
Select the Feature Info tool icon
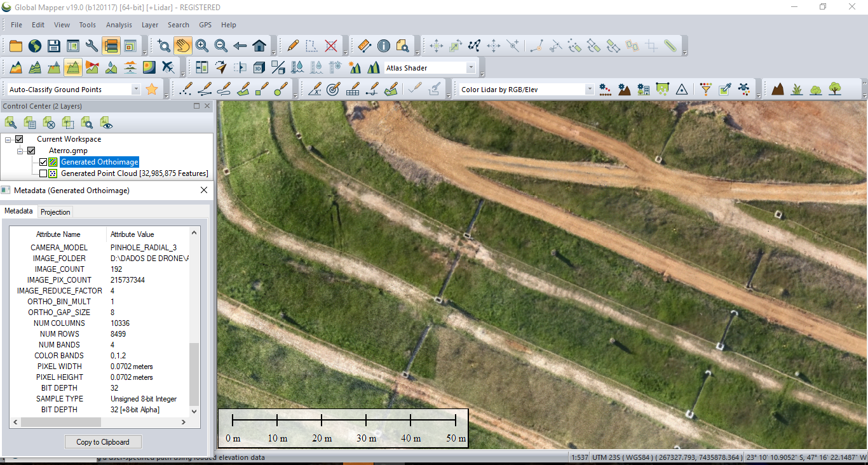pyautogui.click(x=384, y=46)
